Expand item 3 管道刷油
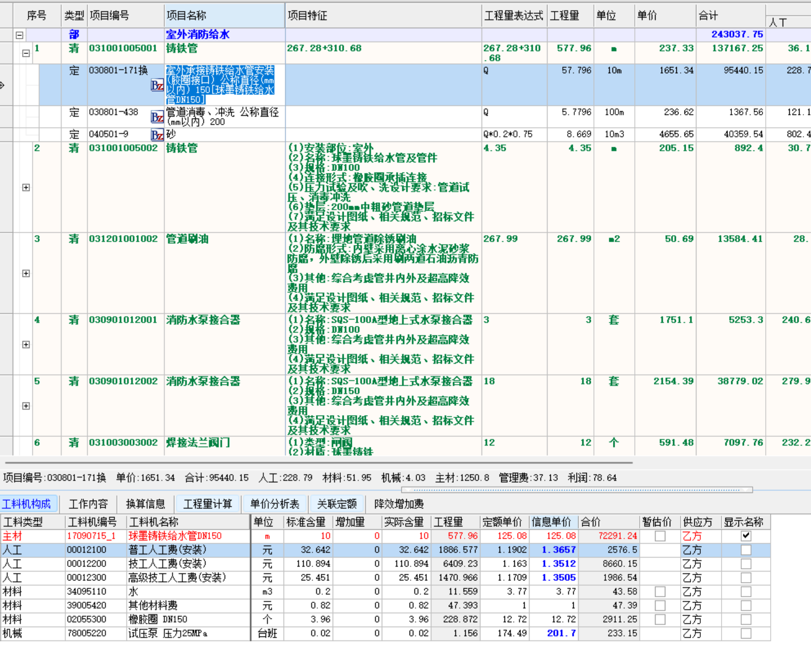This screenshot has height=672, width=811. point(26,273)
